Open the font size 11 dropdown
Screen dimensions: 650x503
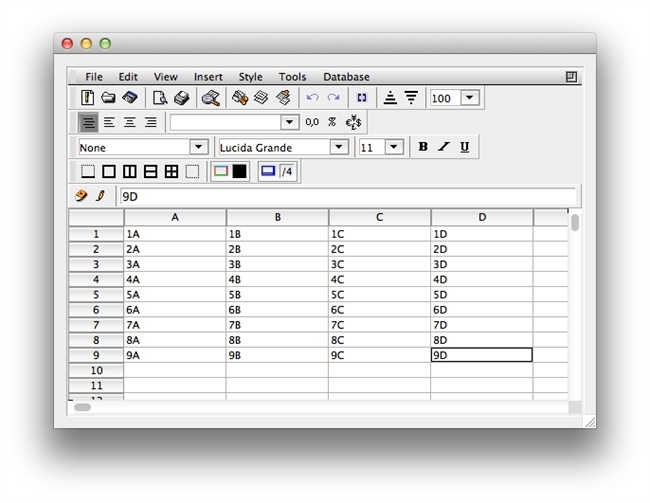coord(393,147)
